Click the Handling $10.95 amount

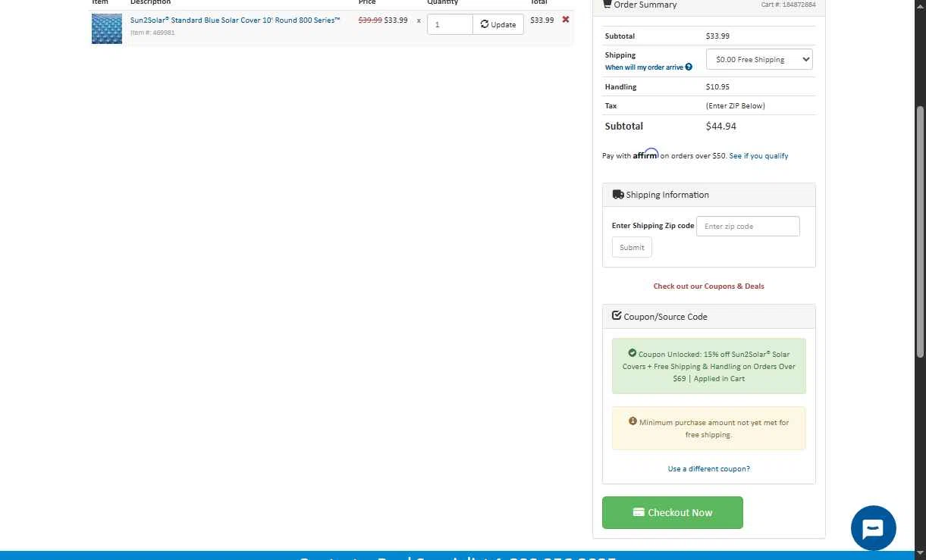coord(717,87)
